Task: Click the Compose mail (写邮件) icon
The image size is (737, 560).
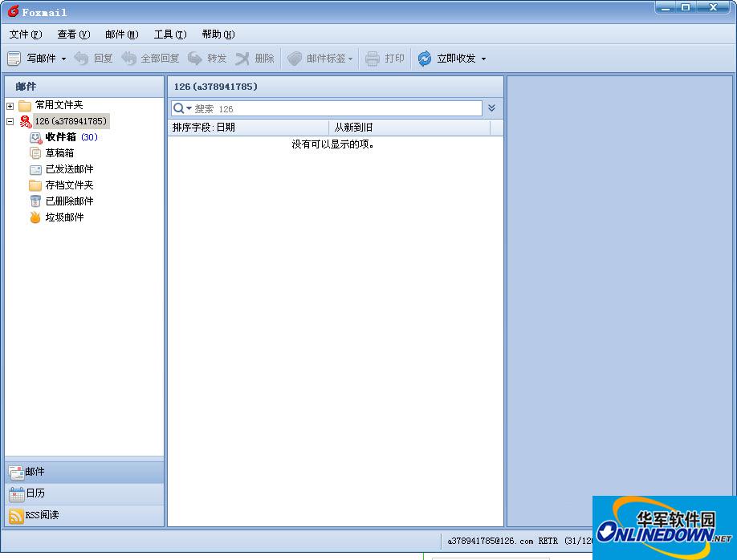Action: [14, 59]
